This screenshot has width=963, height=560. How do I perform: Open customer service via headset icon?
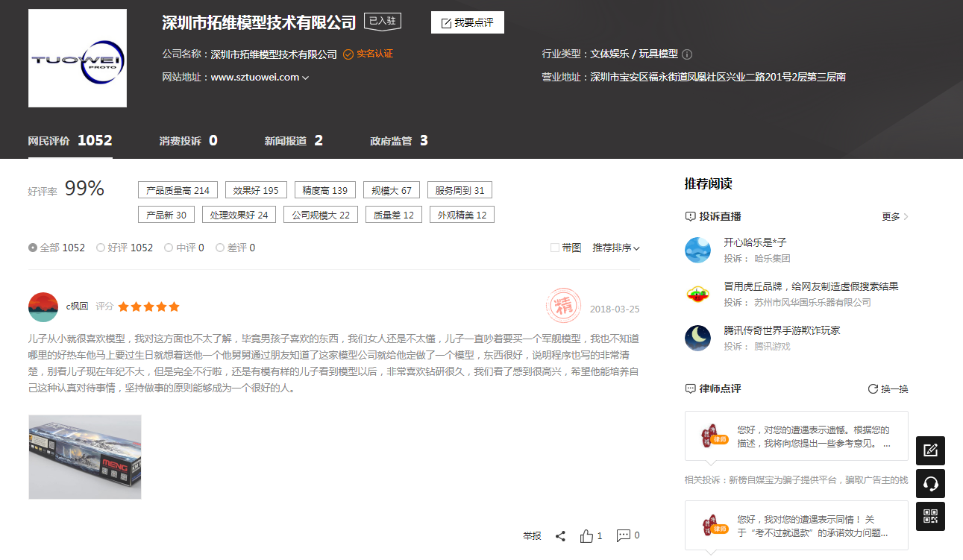click(x=930, y=483)
